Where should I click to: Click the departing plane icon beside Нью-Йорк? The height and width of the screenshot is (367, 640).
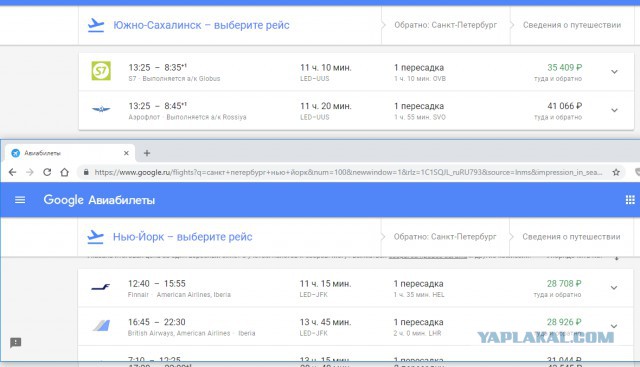(x=96, y=237)
